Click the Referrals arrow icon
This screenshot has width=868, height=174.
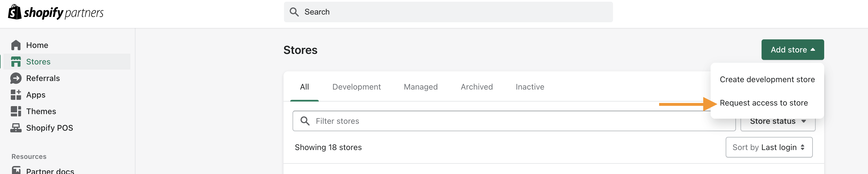16,78
